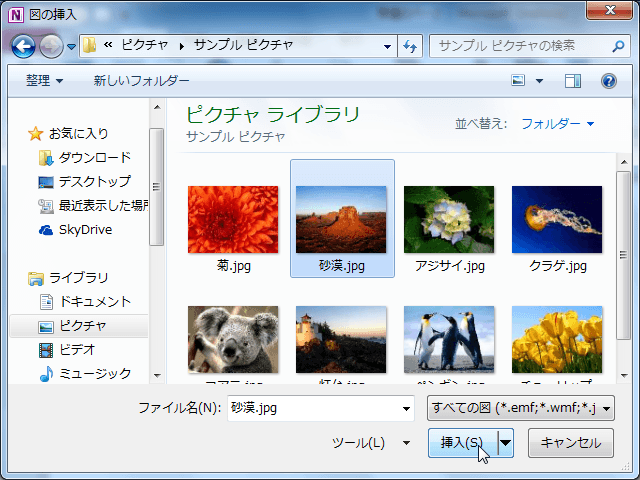Click the ビデオ film icon

click(46, 350)
